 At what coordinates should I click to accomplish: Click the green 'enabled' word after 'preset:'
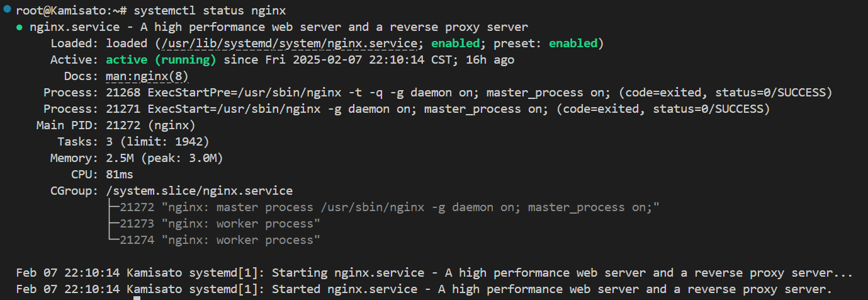click(x=573, y=43)
